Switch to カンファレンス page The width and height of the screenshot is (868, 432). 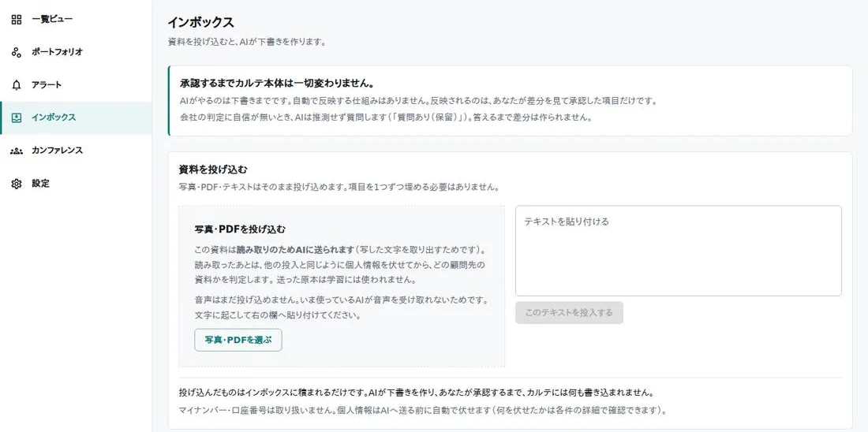click(x=76, y=151)
